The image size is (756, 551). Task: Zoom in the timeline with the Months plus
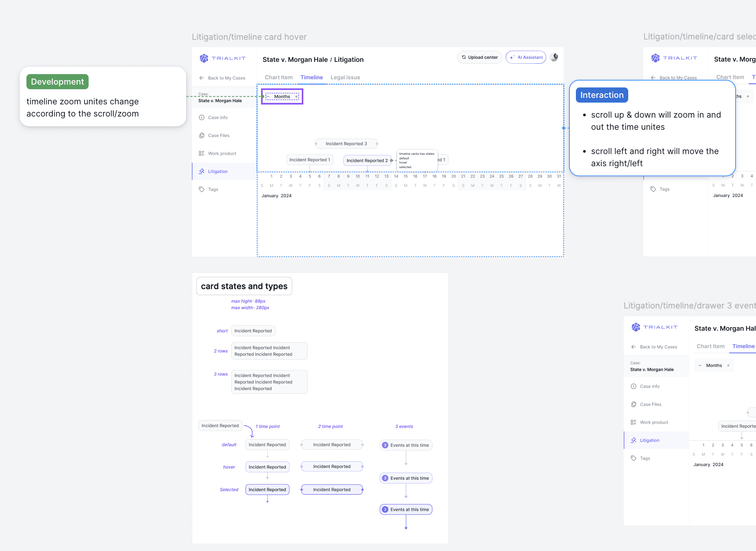[x=296, y=96]
